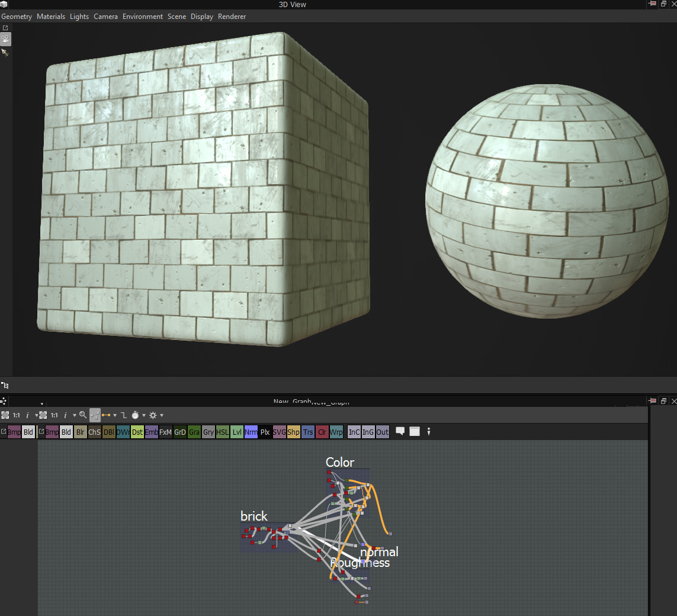Add a Normal node using the Nrm icon
Viewport: 677px width, 616px height.
(x=251, y=432)
